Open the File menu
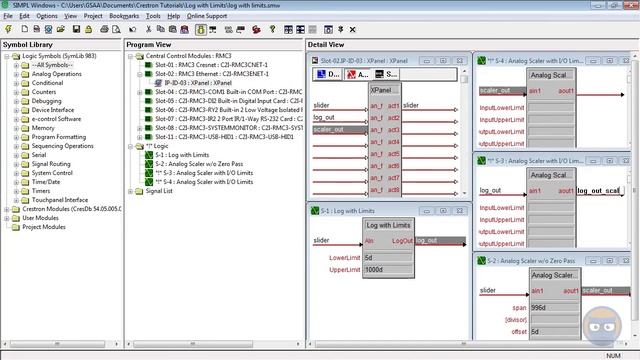Screen dimensions: 640x360 tap(8, 16)
